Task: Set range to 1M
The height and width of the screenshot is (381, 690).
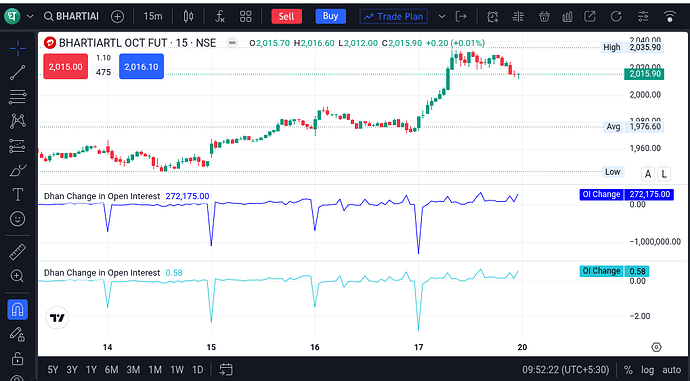Action: (155, 370)
